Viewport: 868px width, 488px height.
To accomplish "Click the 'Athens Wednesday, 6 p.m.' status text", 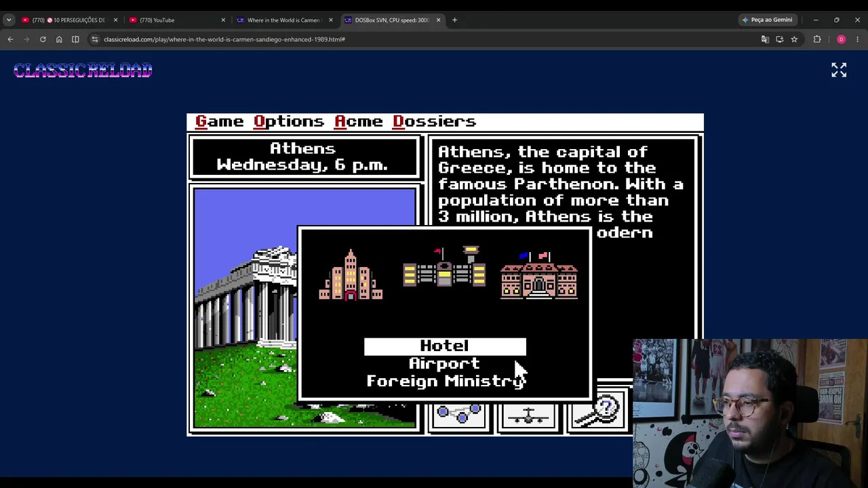I will pos(302,157).
